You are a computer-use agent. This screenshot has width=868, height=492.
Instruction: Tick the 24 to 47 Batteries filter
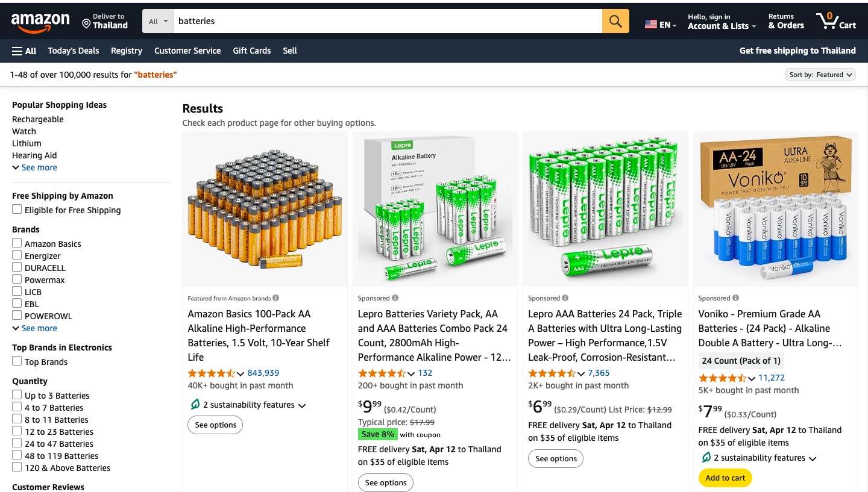coord(17,443)
